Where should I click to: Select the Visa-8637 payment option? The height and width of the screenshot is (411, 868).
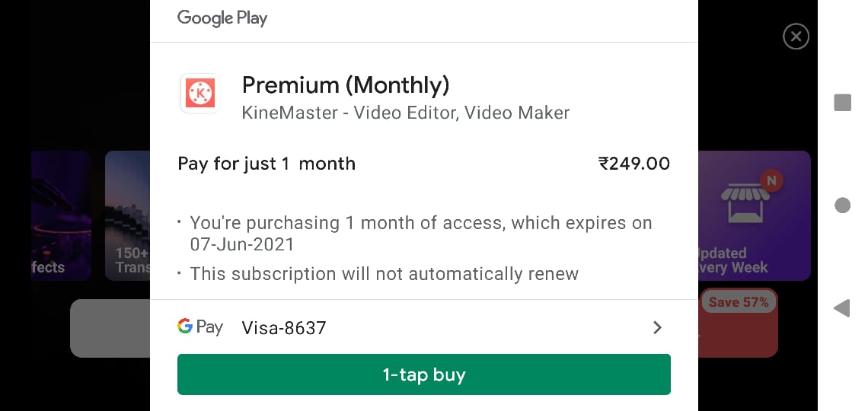point(423,327)
